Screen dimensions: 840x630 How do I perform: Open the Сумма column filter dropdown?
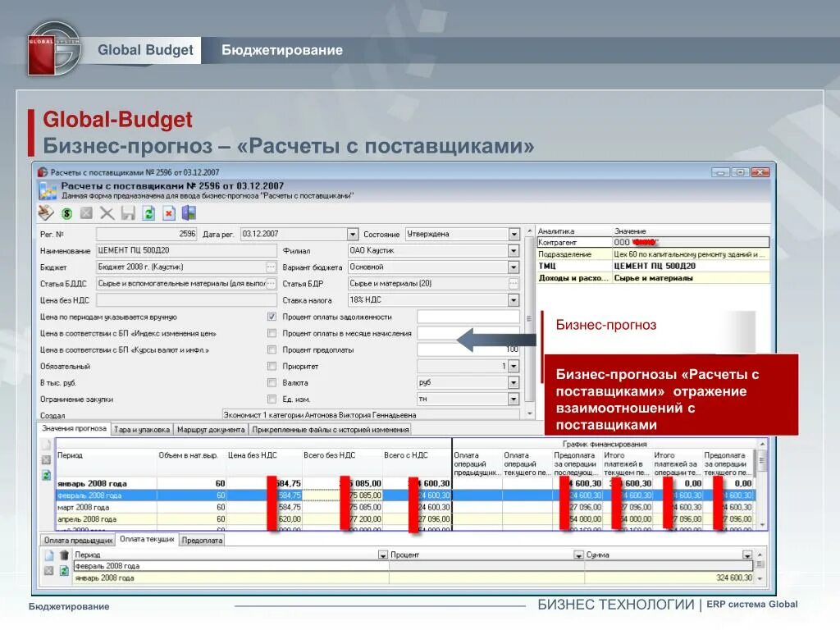tap(747, 555)
